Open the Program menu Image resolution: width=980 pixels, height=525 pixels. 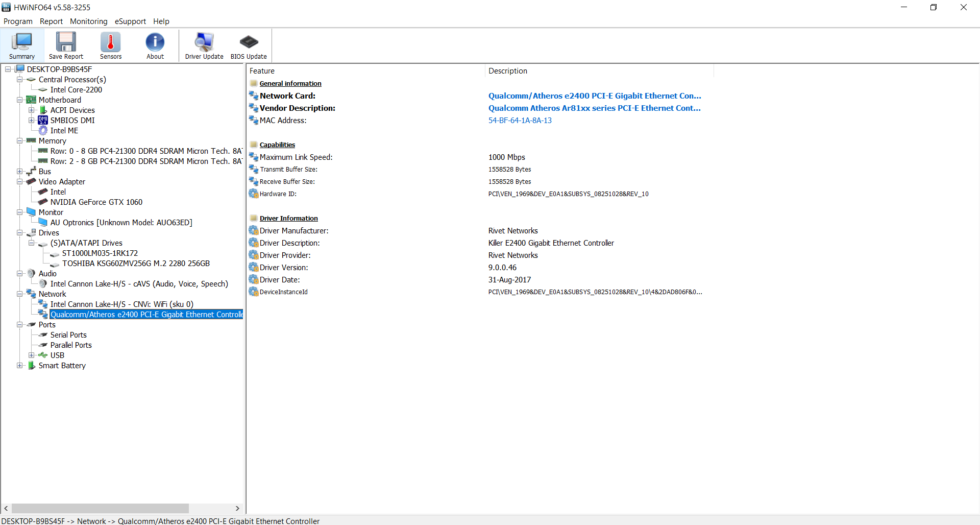tap(18, 21)
